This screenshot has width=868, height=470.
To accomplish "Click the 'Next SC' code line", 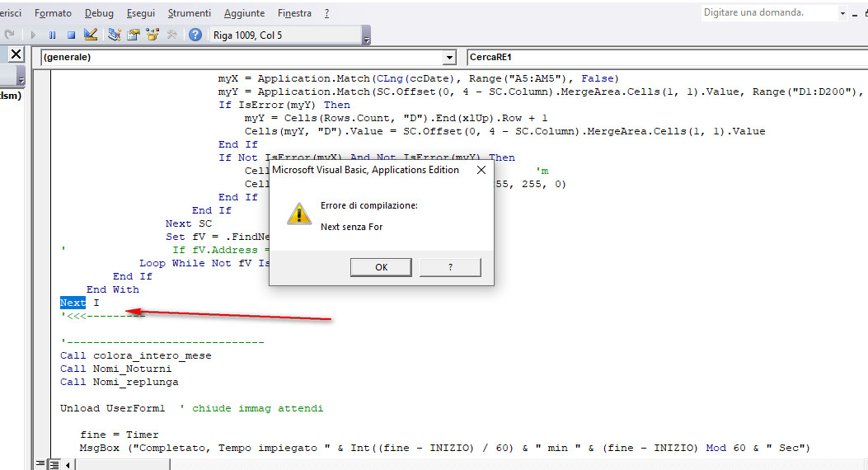I will click(x=189, y=223).
